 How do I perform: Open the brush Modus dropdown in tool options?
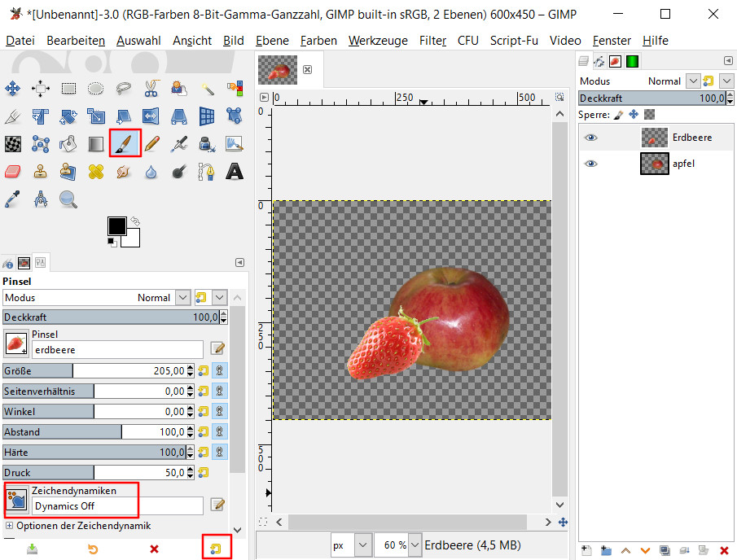[x=183, y=297]
